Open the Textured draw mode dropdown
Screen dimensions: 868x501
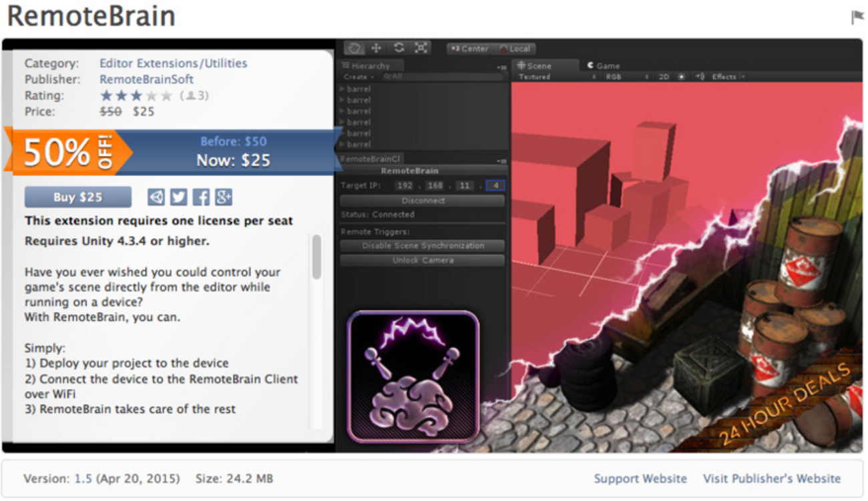click(558, 77)
